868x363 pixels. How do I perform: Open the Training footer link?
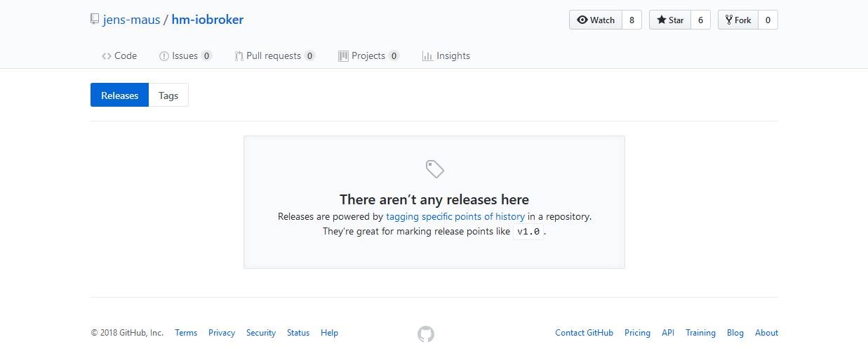coord(700,333)
